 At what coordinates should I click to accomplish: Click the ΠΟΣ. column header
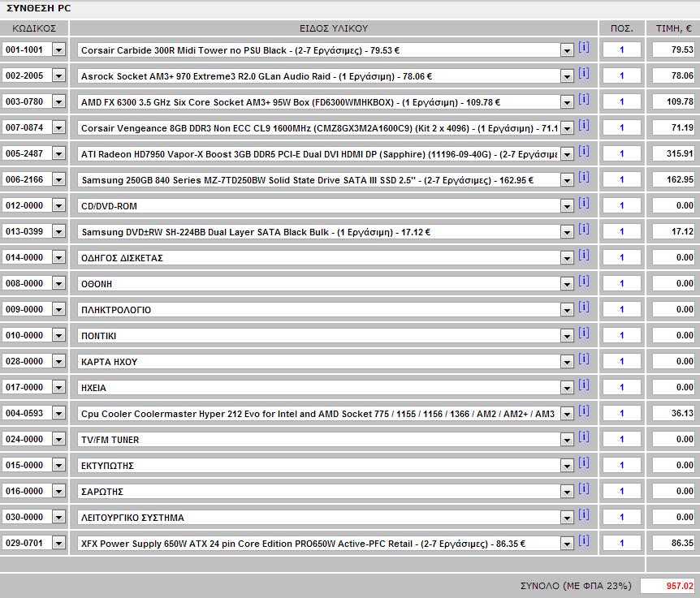coord(622,28)
